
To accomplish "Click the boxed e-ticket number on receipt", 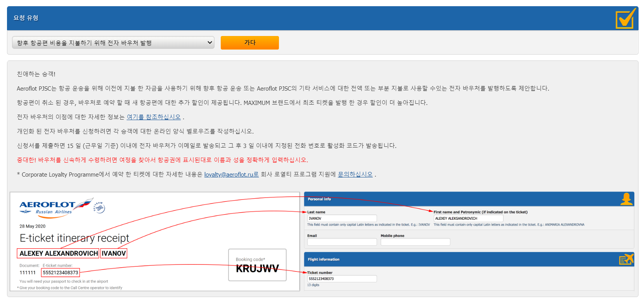I will (61, 273).
